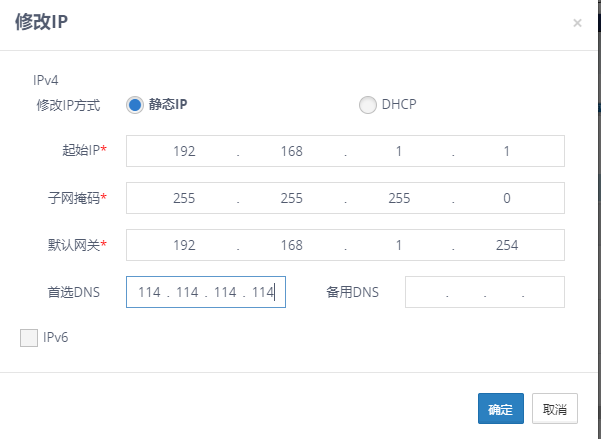Screen dimensions: 601x439
Task: Focus the 首选DNS input field
Action: [206, 292]
